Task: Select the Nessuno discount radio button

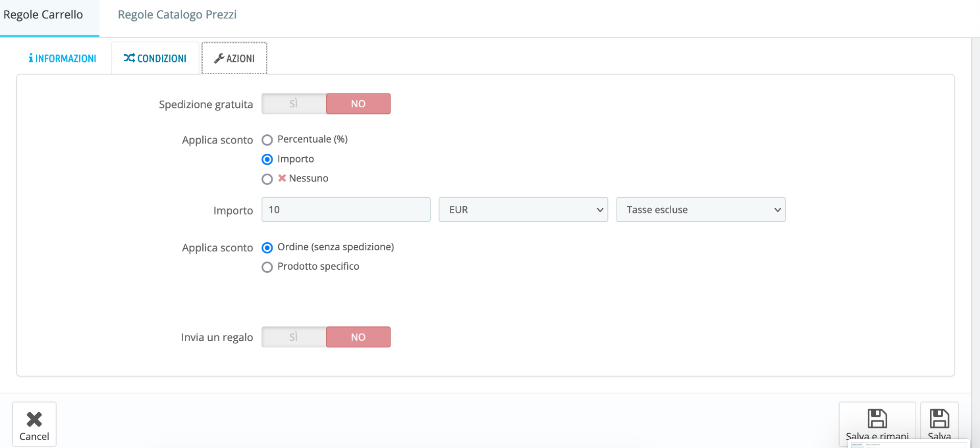Action: point(267,179)
